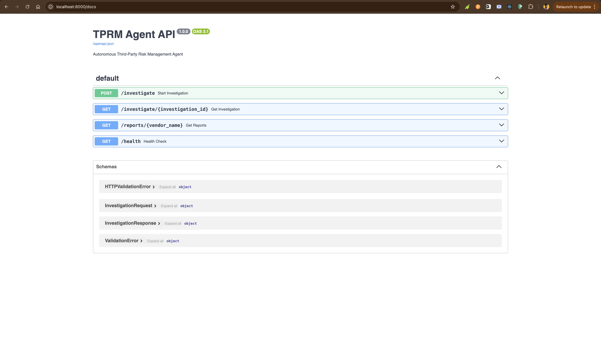This screenshot has width=601, height=364.
Task: Click the green shield extension icon
Action: pos(520,7)
